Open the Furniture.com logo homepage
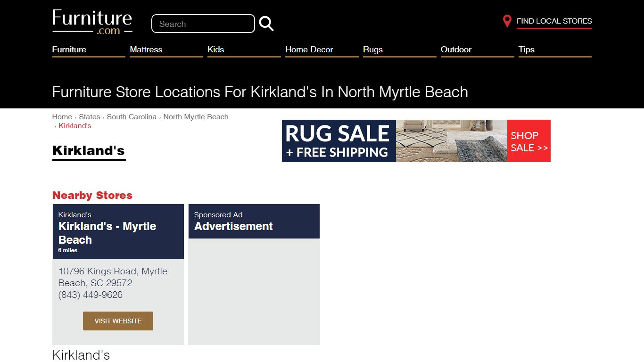Viewport: 644px width, 362px height. 92,22
